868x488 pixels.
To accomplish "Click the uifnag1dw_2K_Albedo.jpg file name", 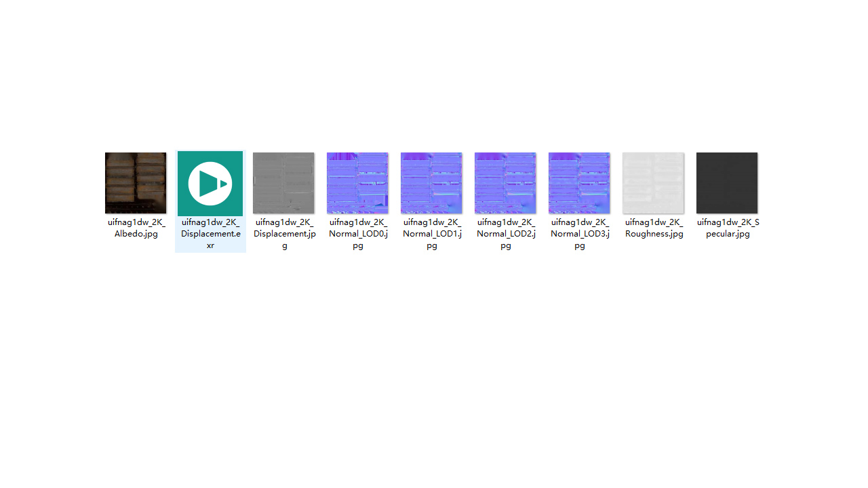I will [136, 228].
